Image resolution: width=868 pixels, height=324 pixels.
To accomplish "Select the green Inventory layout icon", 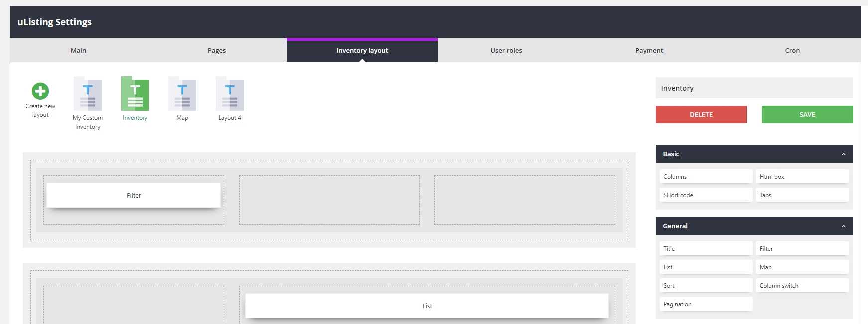I will [135, 94].
